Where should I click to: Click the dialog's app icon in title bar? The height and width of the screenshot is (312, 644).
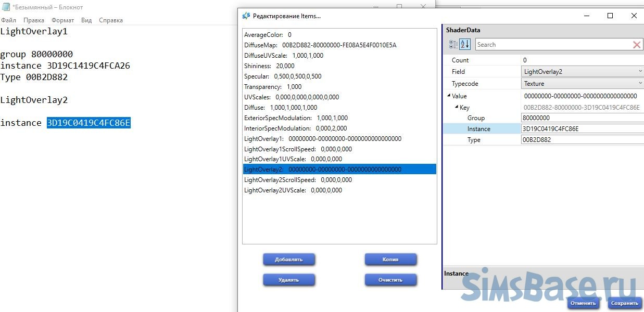246,16
